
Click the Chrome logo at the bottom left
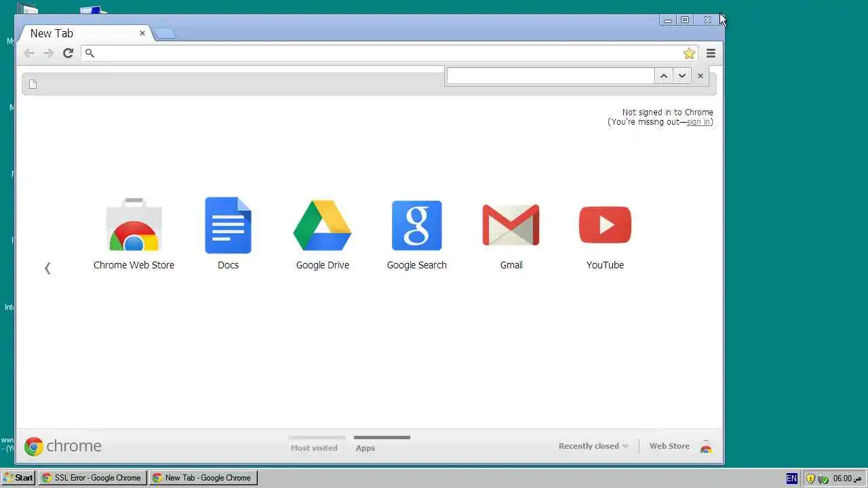pyautogui.click(x=63, y=446)
